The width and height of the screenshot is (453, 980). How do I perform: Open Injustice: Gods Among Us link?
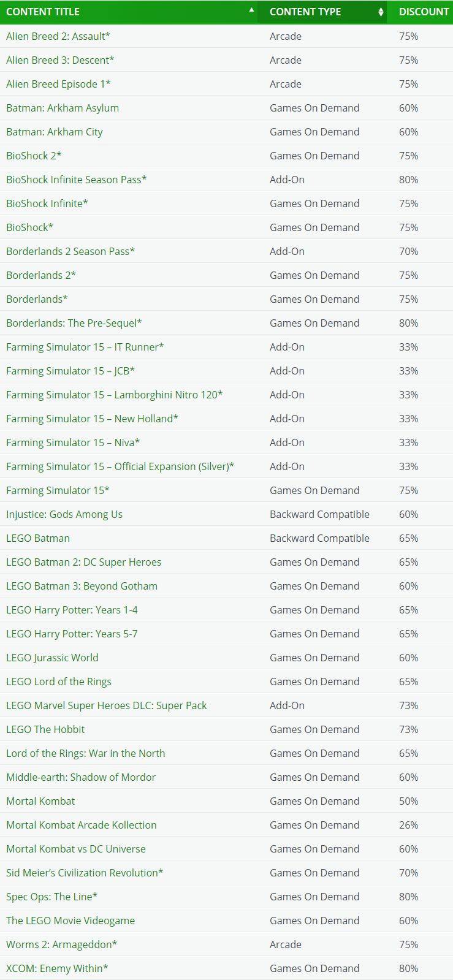[x=64, y=514]
